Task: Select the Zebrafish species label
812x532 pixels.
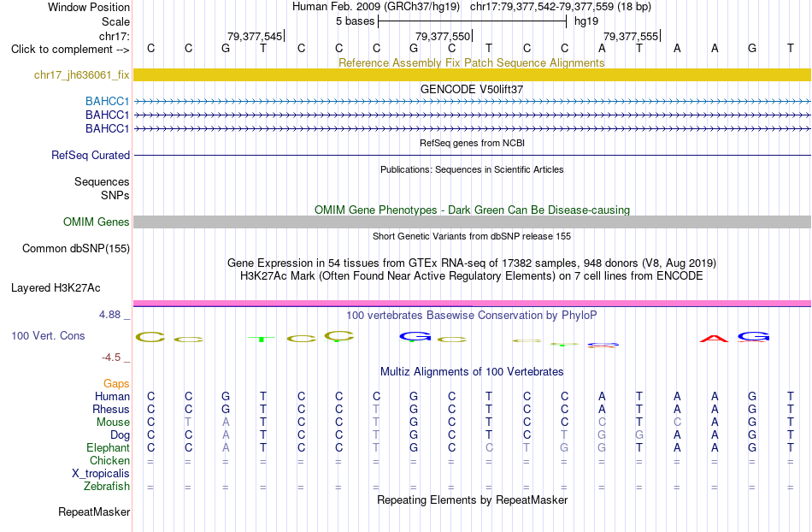Action: pos(107,487)
